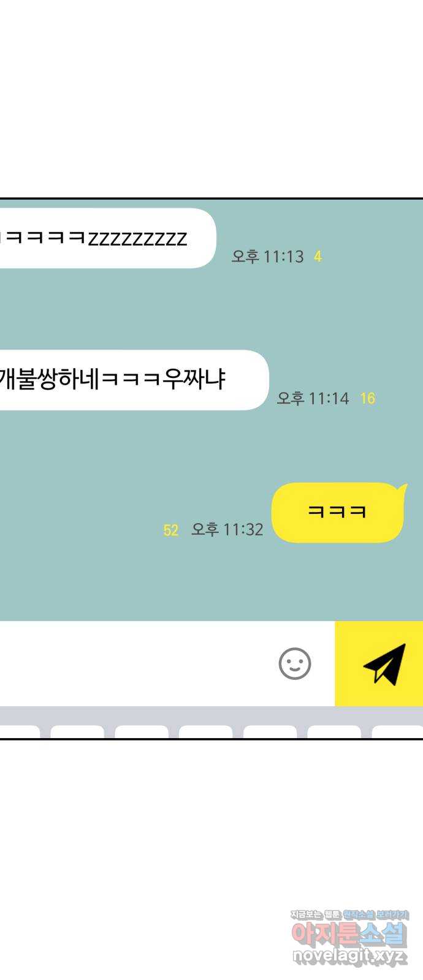
Task: Tap the yellow unread count 16
Action: point(367,399)
